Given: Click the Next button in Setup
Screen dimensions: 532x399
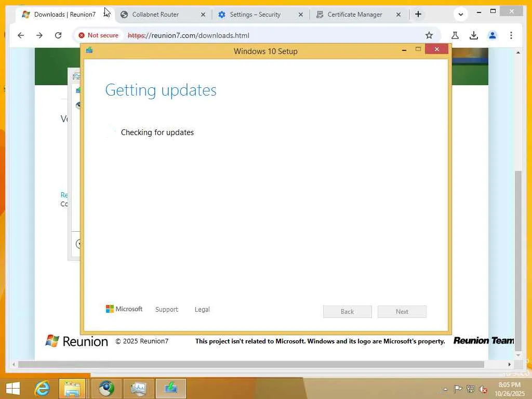Looking at the screenshot, I should click(402, 312).
